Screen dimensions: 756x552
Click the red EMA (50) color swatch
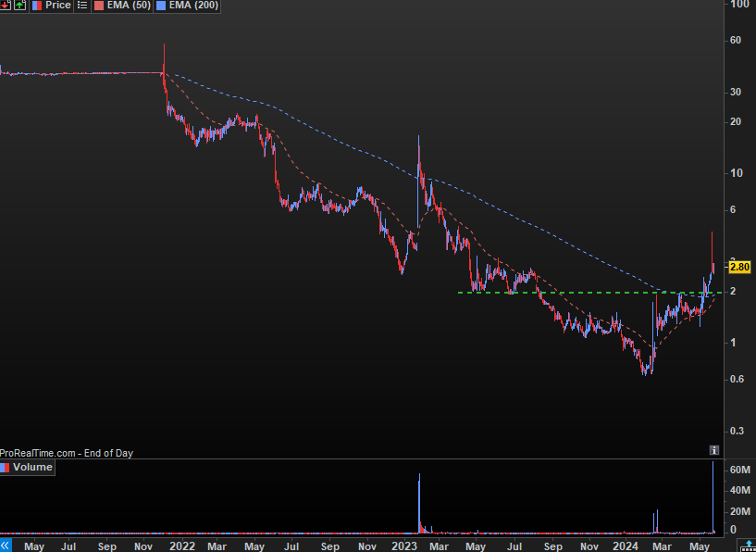pos(98,6)
